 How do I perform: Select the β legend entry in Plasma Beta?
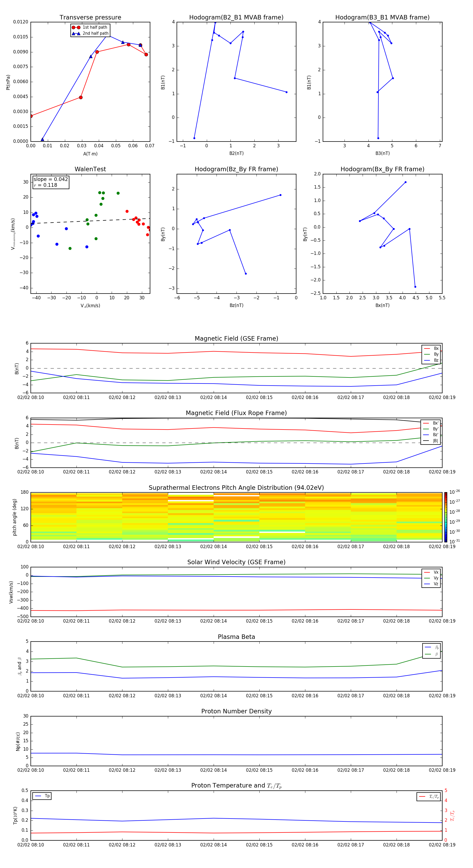[431, 654]
